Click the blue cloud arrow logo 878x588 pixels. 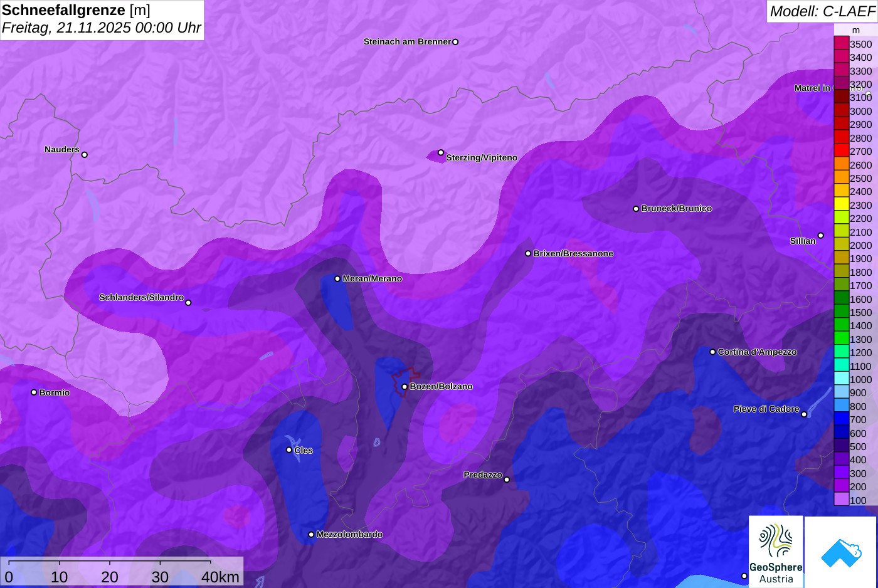[840, 552]
